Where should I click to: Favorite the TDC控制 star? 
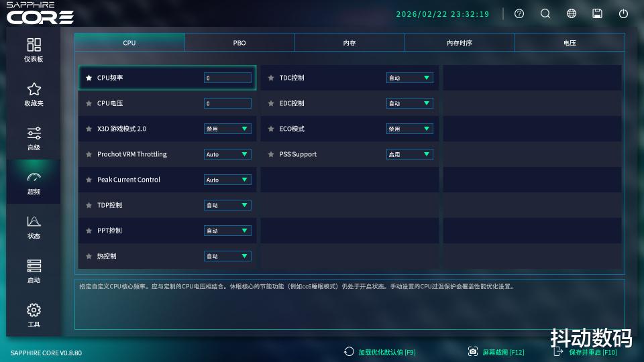pyautogui.click(x=271, y=78)
